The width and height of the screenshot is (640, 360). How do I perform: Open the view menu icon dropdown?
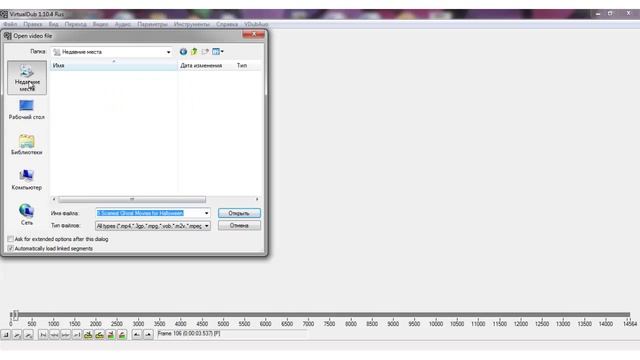click(x=218, y=52)
